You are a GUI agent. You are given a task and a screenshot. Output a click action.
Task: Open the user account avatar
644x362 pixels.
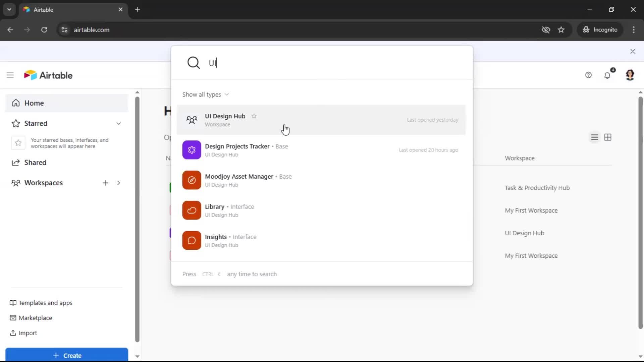coord(630,75)
